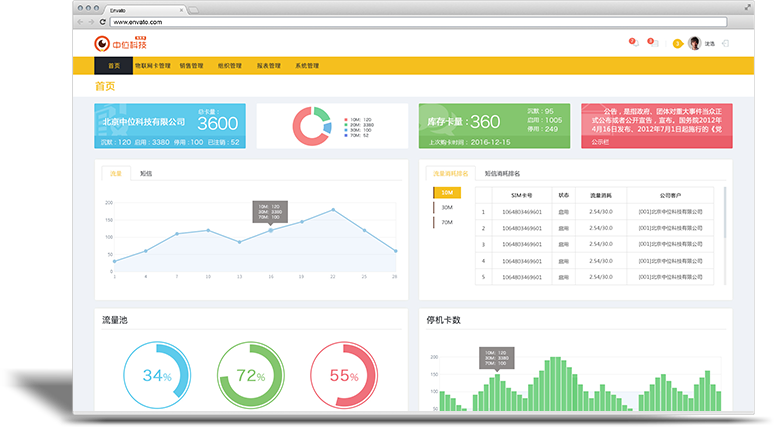This screenshot has width=774, height=427.
Task: Switch to the 短信 chart tab
Action: (146, 173)
